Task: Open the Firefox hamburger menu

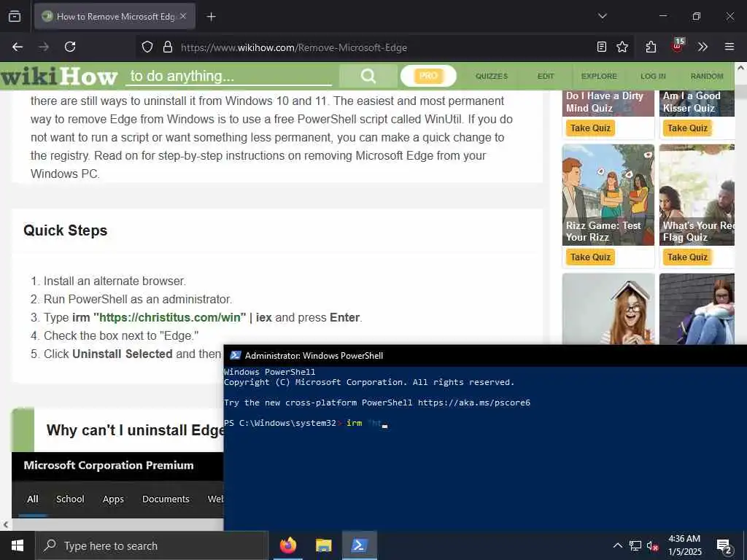Action: tap(729, 47)
